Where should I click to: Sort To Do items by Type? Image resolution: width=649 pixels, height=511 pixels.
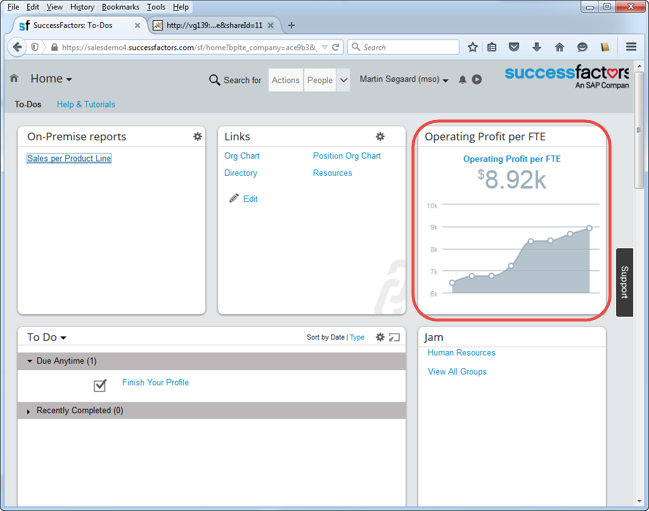coord(357,338)
